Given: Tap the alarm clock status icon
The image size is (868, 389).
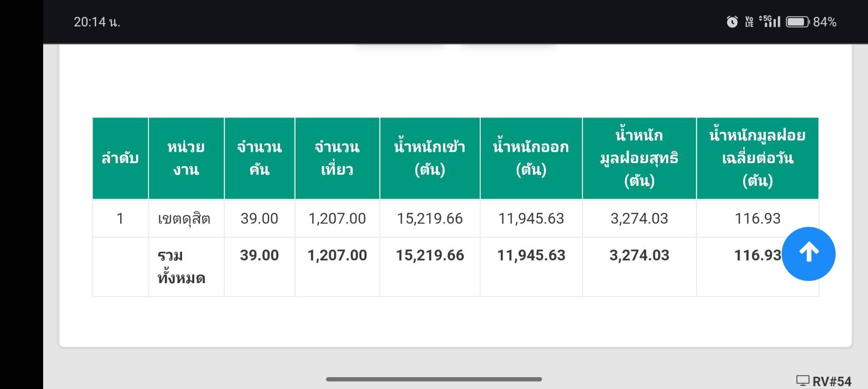Looking at the screenshot, I should click(x=732, y=22).
